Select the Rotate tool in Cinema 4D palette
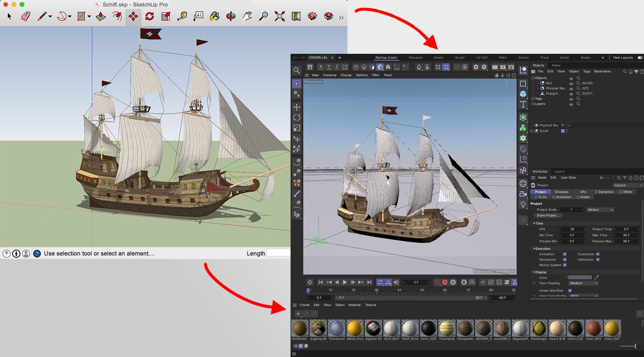Viewport: 644px width, 357px height. click(297, 118)
